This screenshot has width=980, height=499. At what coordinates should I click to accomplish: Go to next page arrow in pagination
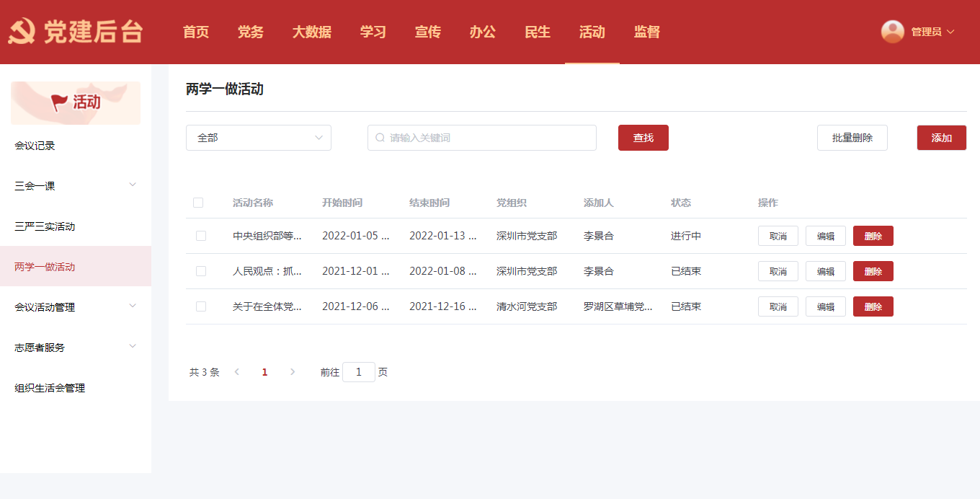pos(293,372)
